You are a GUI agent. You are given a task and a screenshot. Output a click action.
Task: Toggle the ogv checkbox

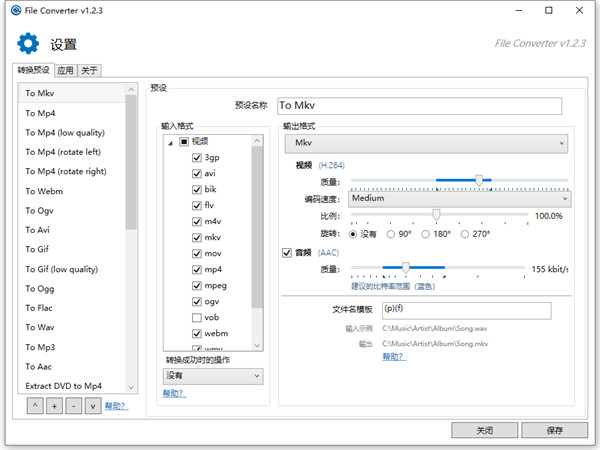point(197,302)
